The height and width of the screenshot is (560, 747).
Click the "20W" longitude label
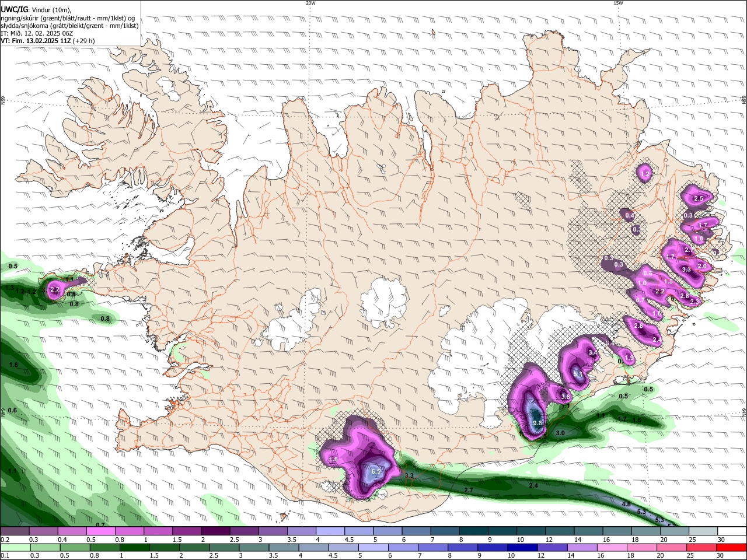pyautogui.click(x=310, y=3)
